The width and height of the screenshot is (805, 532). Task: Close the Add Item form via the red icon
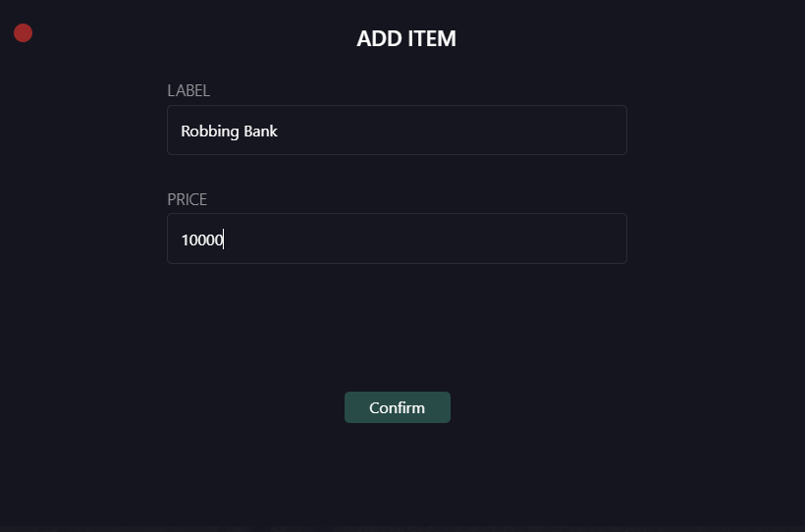pyautogui.click(x=23, y=33)
